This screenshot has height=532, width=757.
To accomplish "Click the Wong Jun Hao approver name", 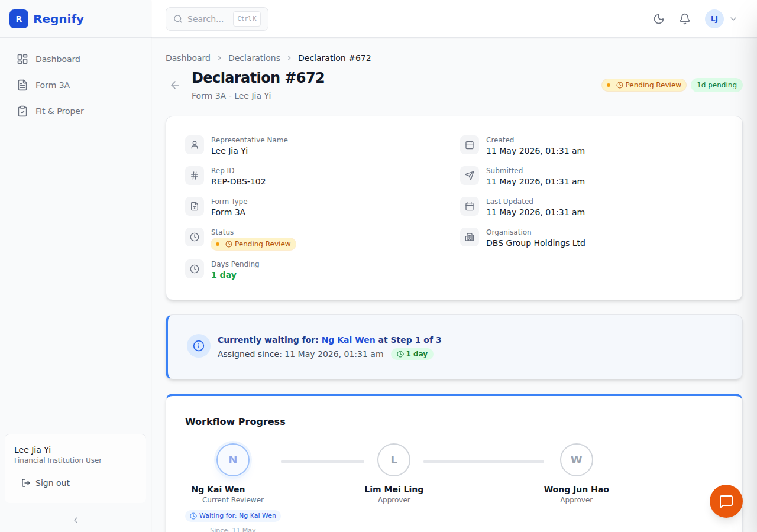I will pos(577,489).
